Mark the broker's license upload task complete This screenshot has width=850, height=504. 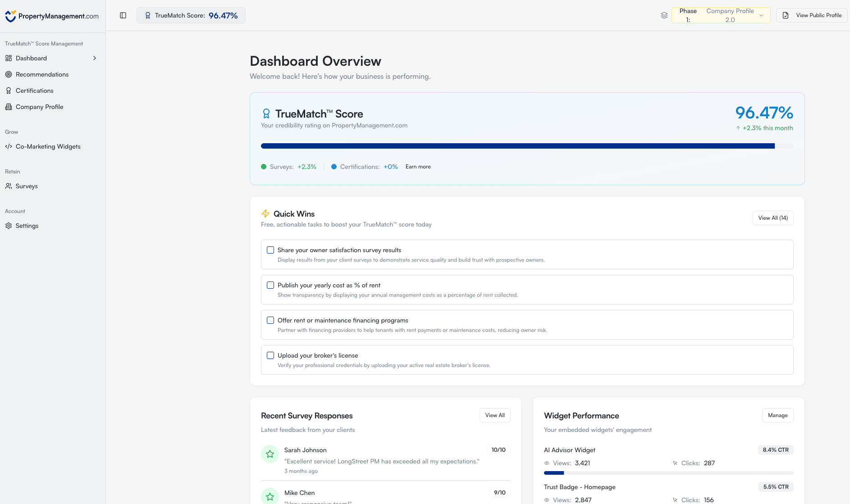coord(270,355)
